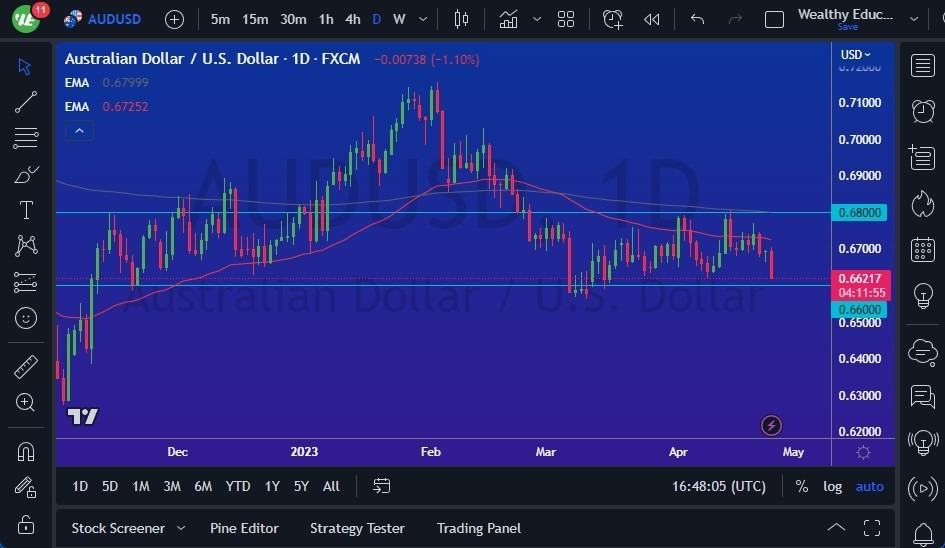Toggle percent scale mode
The width and height of the screenshot is (945, 548).
click(801, 486)
